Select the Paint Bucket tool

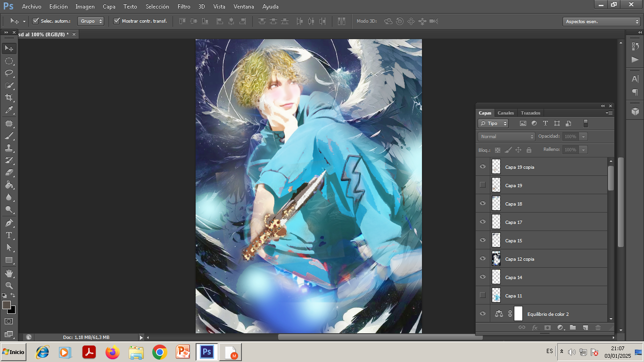point(9,185)
